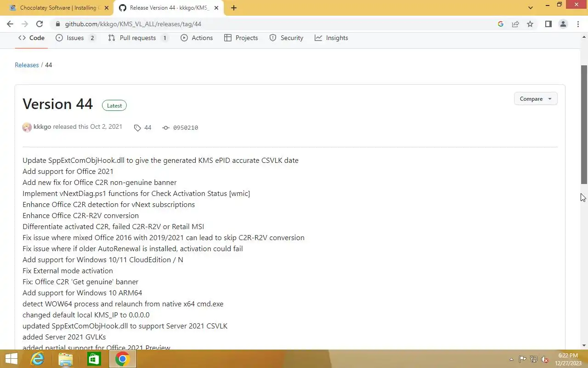Switch to Chocolatey Software tab
The width and height of the screenshot is (588, 368).
[x=57, y=8]
